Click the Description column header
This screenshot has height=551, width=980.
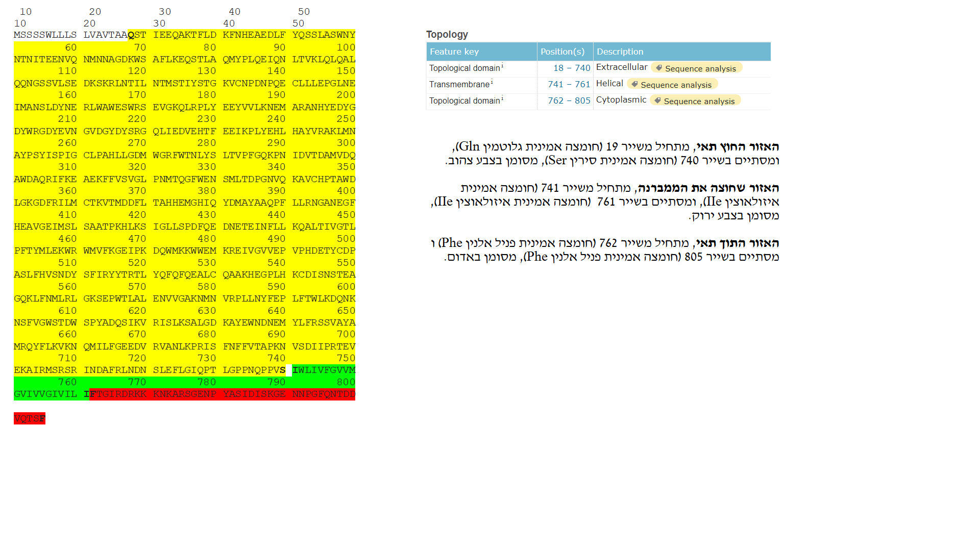click(x=620, y=52)
